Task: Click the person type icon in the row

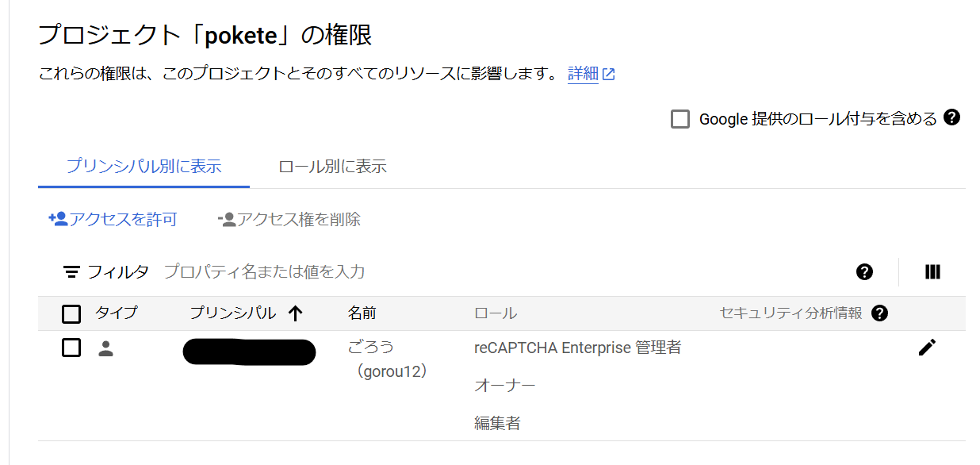Action: click(105, 348)
